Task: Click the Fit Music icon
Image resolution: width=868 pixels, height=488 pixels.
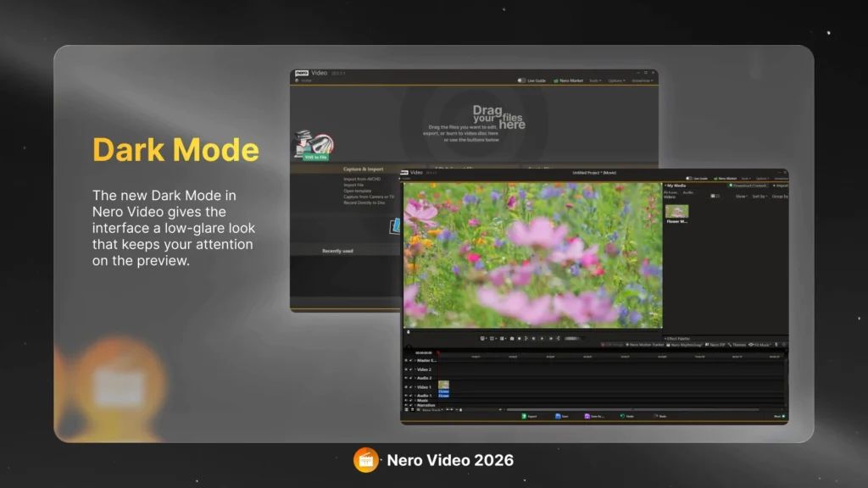Action: [x=759, y=345]
